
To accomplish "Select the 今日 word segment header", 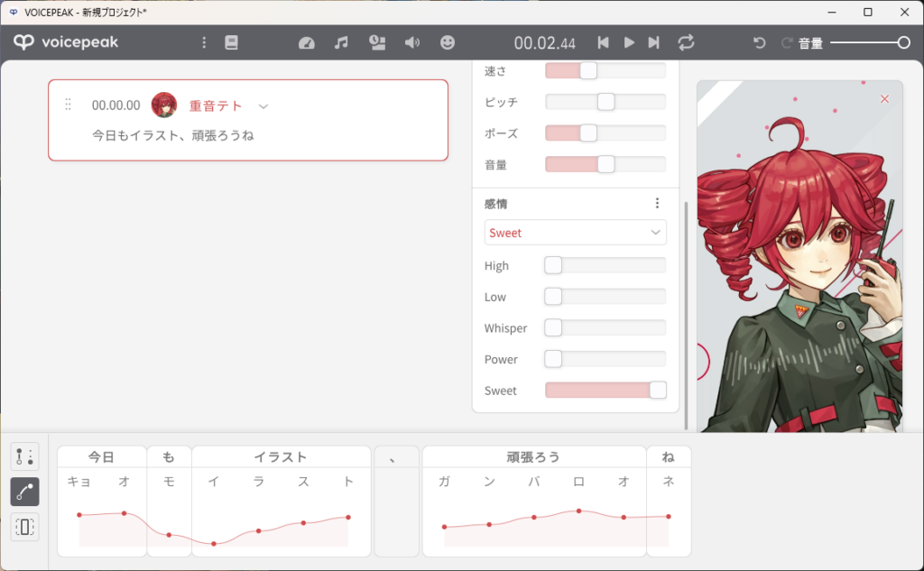I will click(x=101, y=456).
